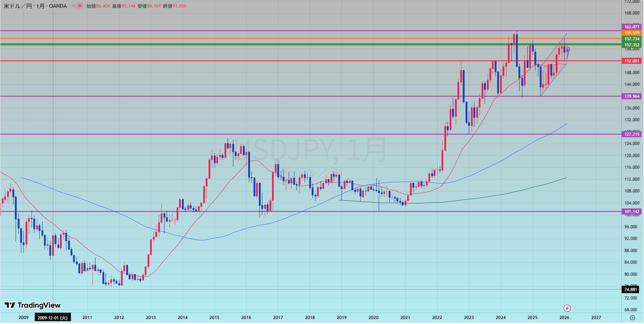Click the 2009-12-01 (火) date marker

point(53,318)
